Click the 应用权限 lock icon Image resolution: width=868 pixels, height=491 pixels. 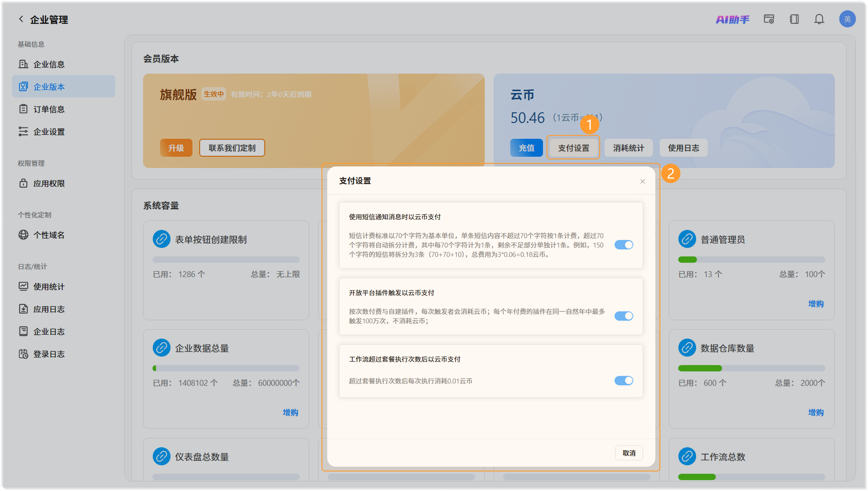coord(23,183)
